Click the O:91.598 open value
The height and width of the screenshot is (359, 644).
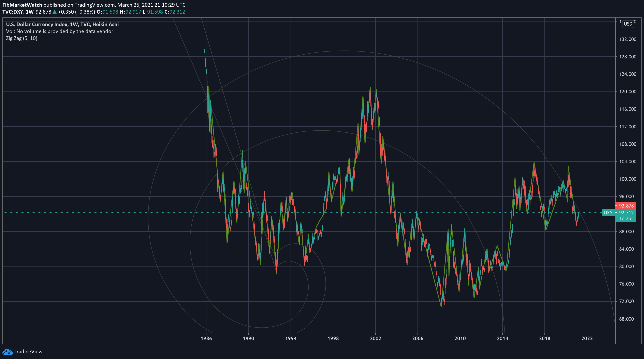(x=107, y=12)
